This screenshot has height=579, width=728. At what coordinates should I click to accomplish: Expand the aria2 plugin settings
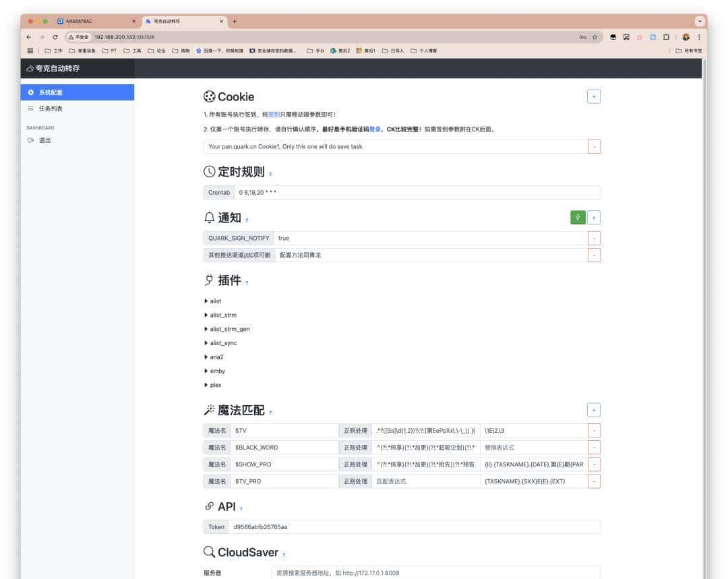pos(216,357)
